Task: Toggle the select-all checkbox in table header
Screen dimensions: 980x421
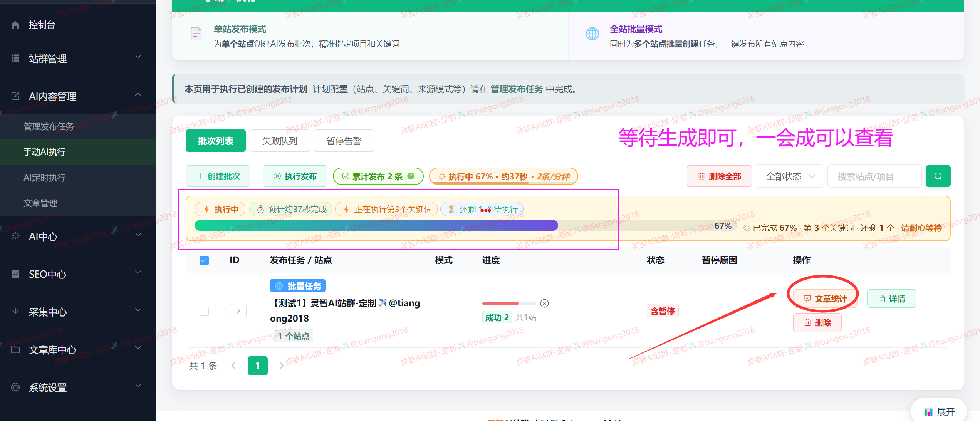Action: (x=204, y=260)
